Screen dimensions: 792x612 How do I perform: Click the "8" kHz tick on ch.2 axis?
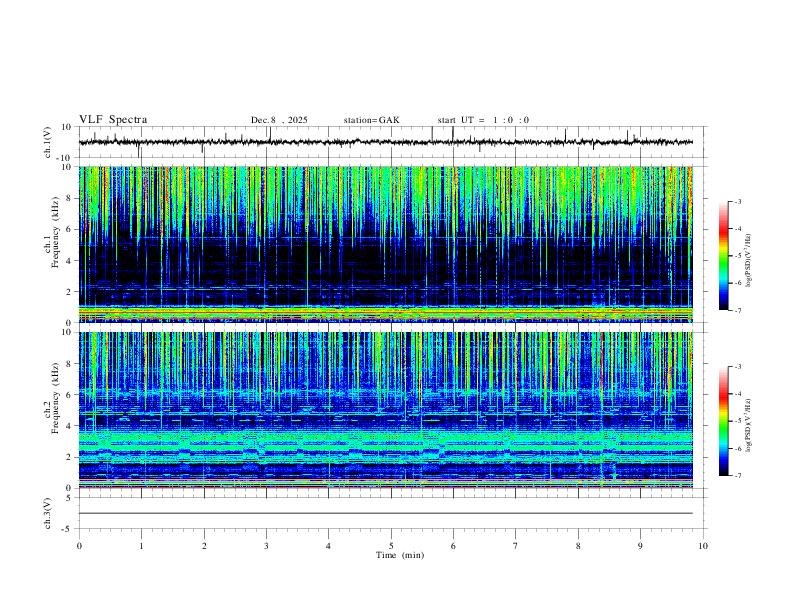click(70, 364)
